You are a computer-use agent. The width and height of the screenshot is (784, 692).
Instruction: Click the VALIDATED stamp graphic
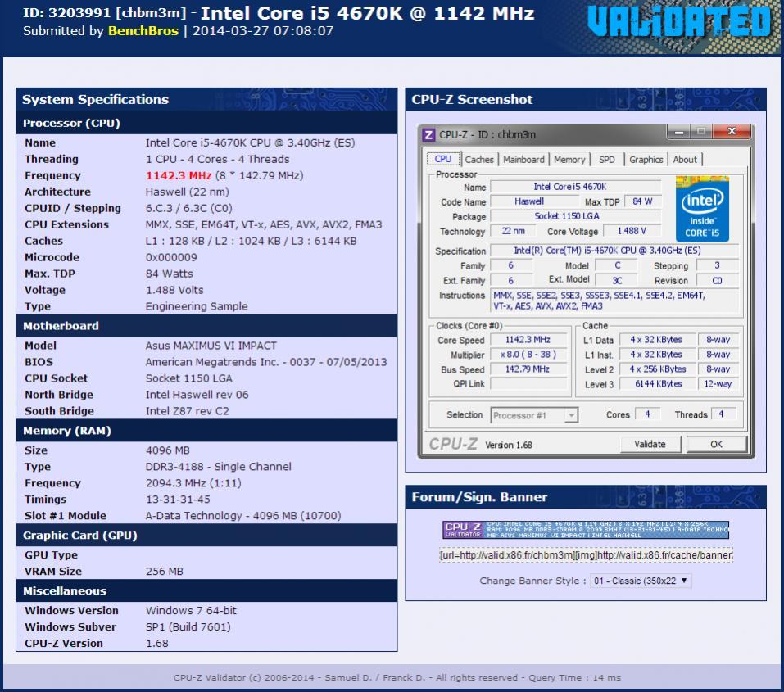679,23
